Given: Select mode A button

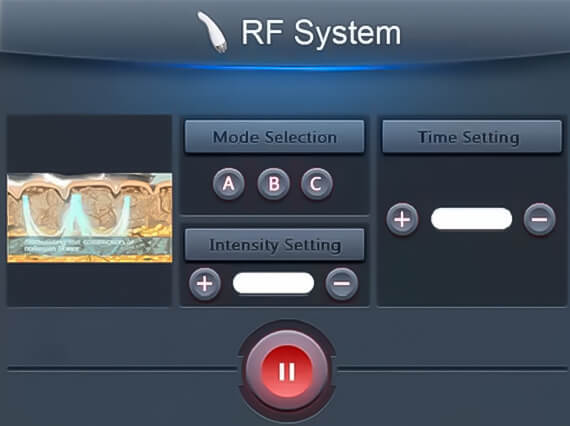Looking at the screenshot, I should click(x=229, y=184).
